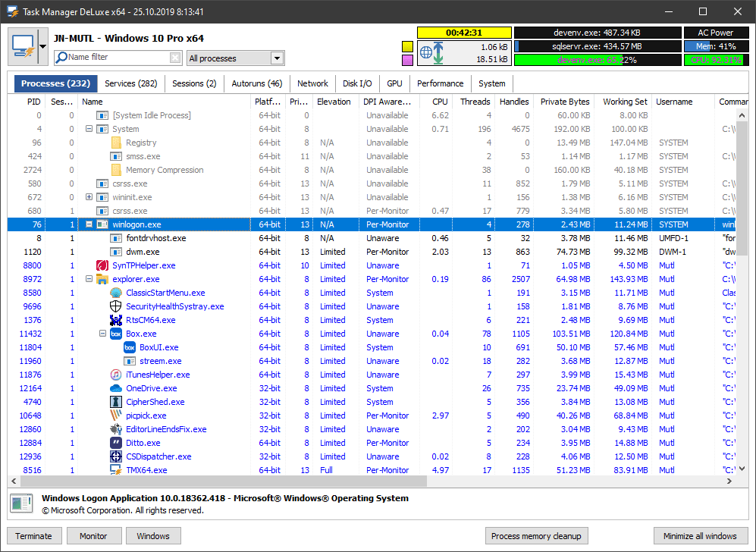Open the Performance tab
The height and width of the screenshot is (552, 756).
(x=440, y=83)
